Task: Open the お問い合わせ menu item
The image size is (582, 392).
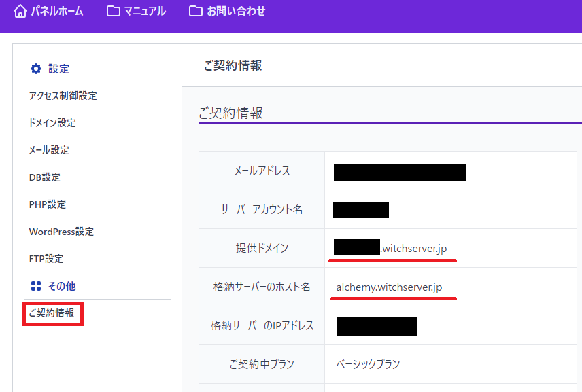Action: point(236,11)
